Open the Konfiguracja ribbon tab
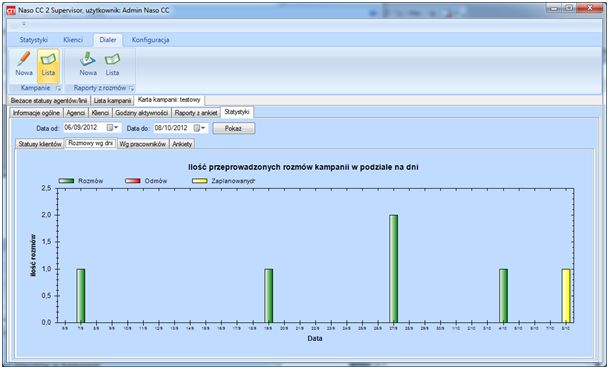The image size is (609, 369). click(x=150, y=40)
